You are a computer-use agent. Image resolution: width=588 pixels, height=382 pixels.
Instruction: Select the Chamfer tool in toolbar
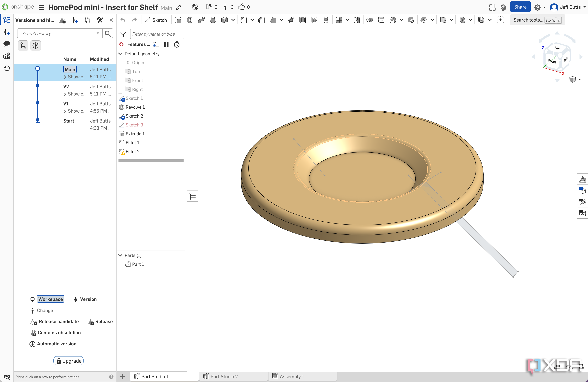coord(261,20)
